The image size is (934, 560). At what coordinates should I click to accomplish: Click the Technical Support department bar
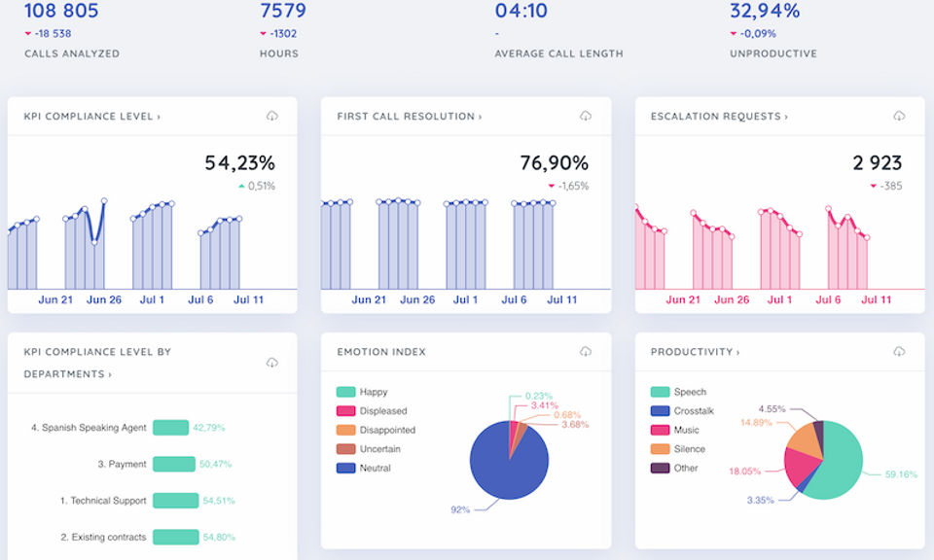click(x=176, y=501)
